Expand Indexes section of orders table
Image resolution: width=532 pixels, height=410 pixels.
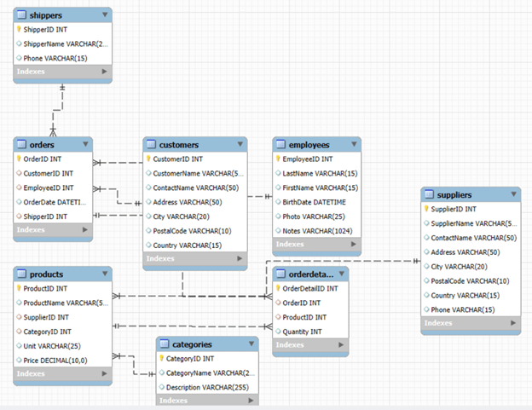(x=84, y=229)
